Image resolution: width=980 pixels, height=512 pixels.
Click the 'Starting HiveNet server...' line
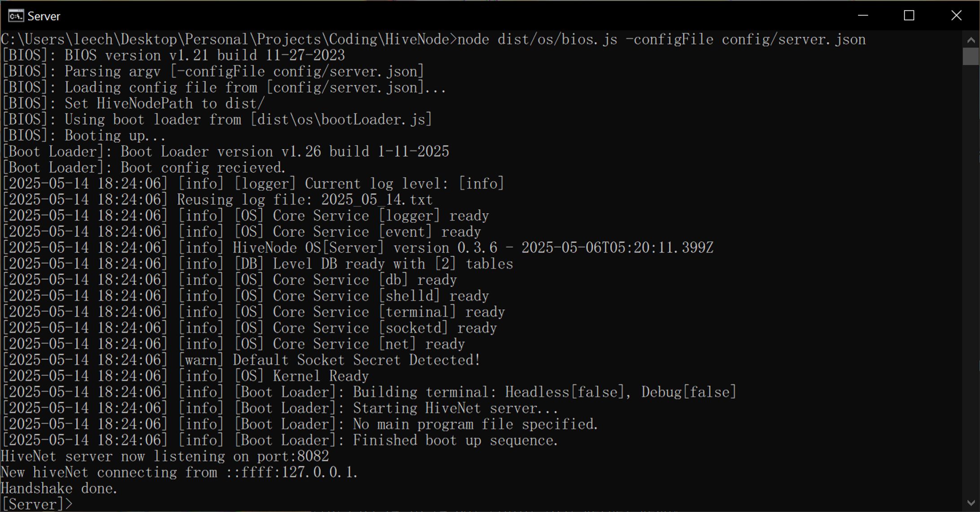coord(280,408)
